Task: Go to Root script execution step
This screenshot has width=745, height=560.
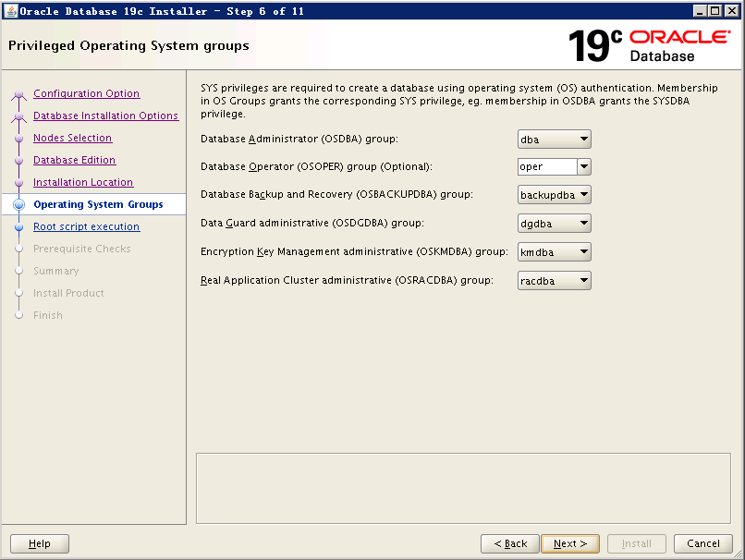Action: [87, 226]
